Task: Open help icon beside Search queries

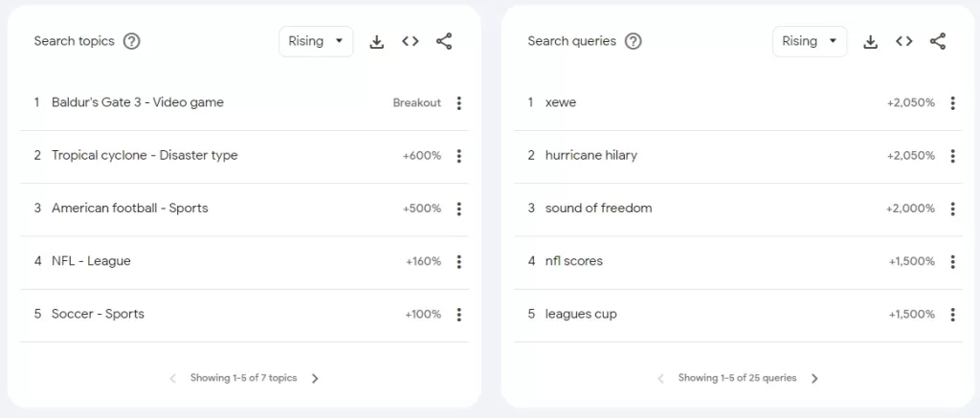Action: (x=634, y=41)
